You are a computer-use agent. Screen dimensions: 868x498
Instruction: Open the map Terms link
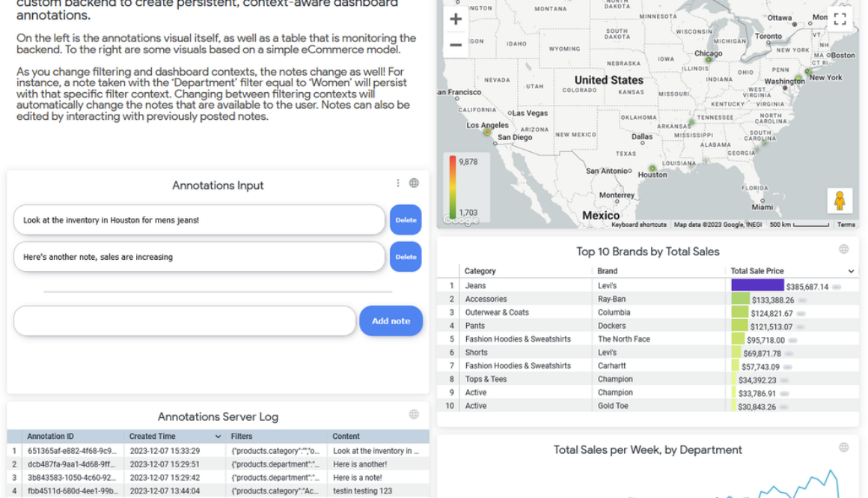[x=846, y=225]
